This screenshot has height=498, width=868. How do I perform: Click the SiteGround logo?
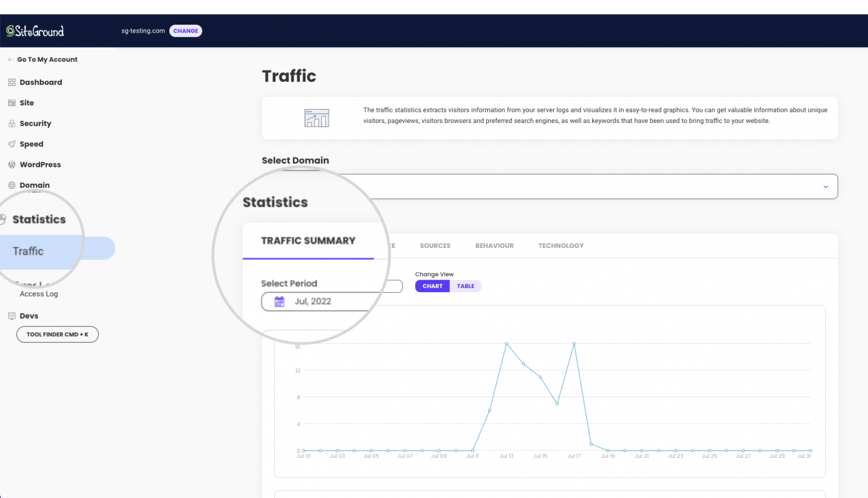coord(35,31)
